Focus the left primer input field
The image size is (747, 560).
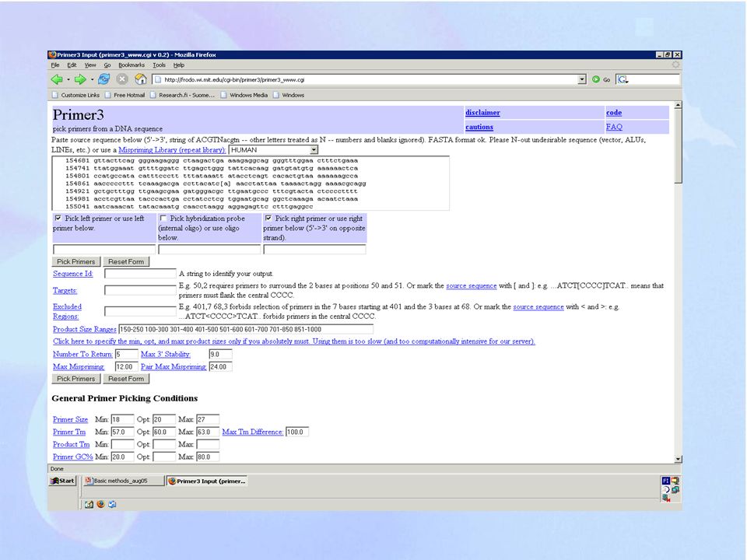104,249
